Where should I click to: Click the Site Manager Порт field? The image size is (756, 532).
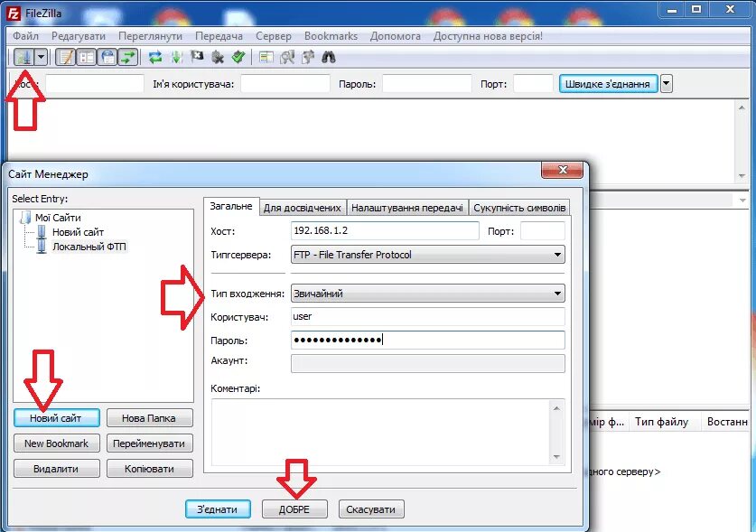point(543,230)
